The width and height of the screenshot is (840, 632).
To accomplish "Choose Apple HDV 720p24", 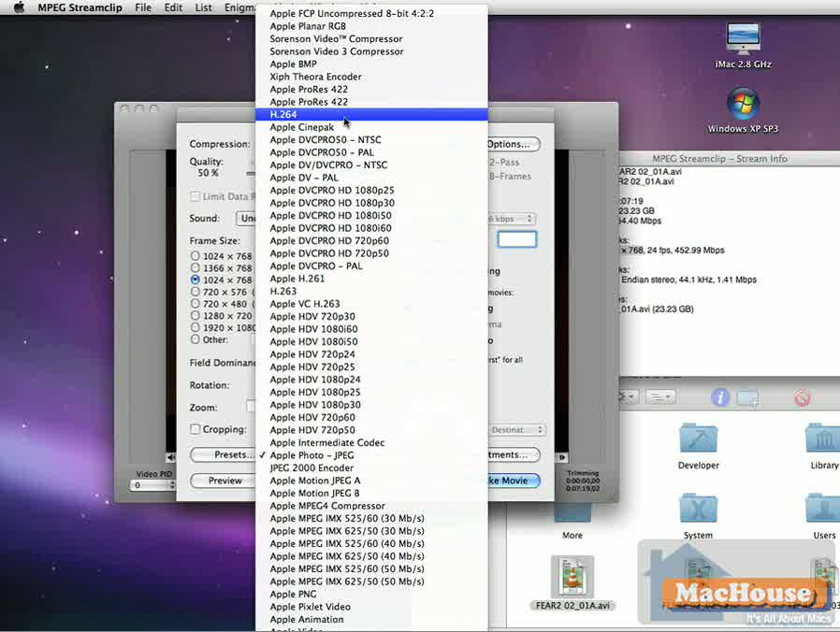I will (371, 354).
